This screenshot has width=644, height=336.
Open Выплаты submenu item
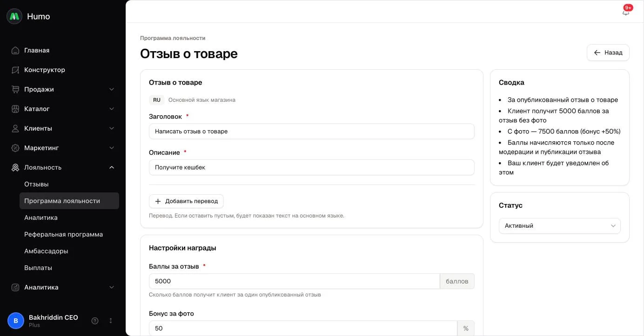click(x=69, y=268)
